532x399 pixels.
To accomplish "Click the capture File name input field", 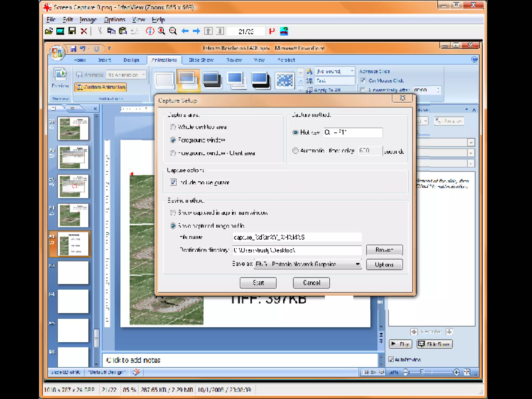I will click(297, 237).
